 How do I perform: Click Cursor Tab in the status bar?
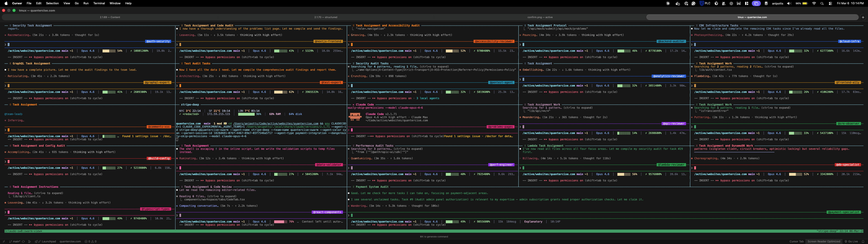click(x=796, y=241)
